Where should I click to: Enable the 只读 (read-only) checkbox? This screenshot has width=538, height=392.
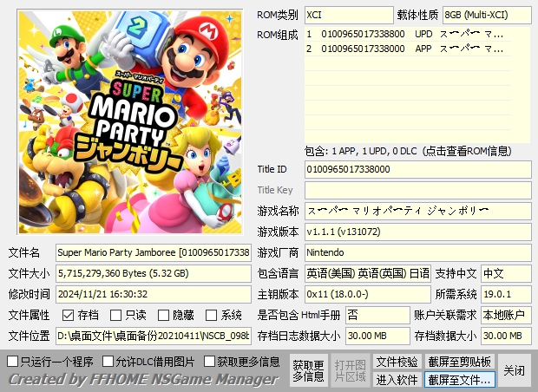(x=116, y=316)
